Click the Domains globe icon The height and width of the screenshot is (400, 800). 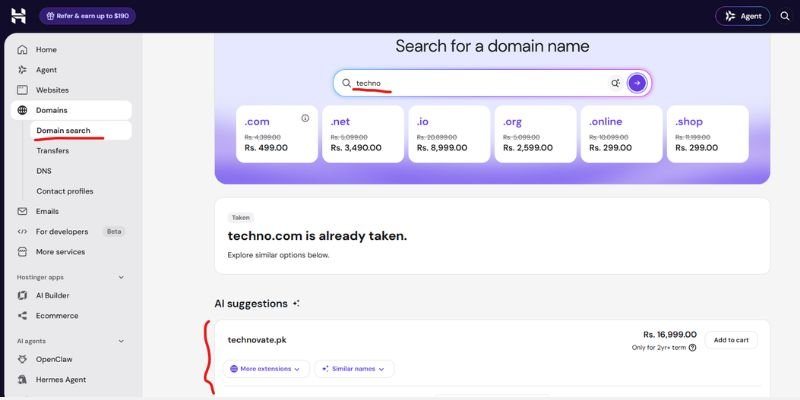pyautogui.click(x=22, y=110)
